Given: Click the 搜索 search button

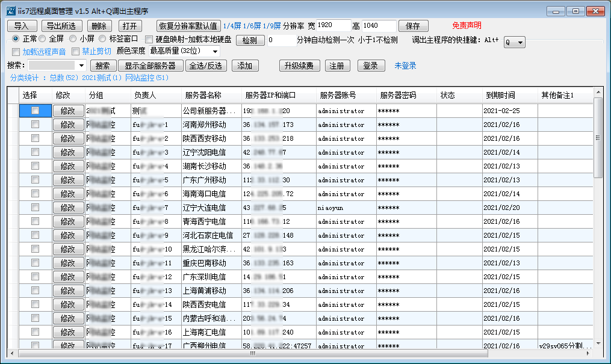Looking at the screenshot, I should point(103,66).
